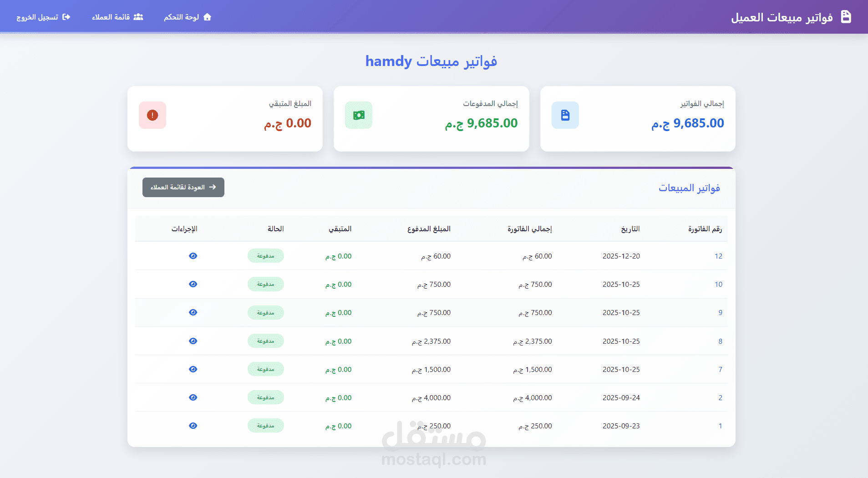
Task: Click the فواتير مبيعات العميل header title
Action: (x=782, y=17)
